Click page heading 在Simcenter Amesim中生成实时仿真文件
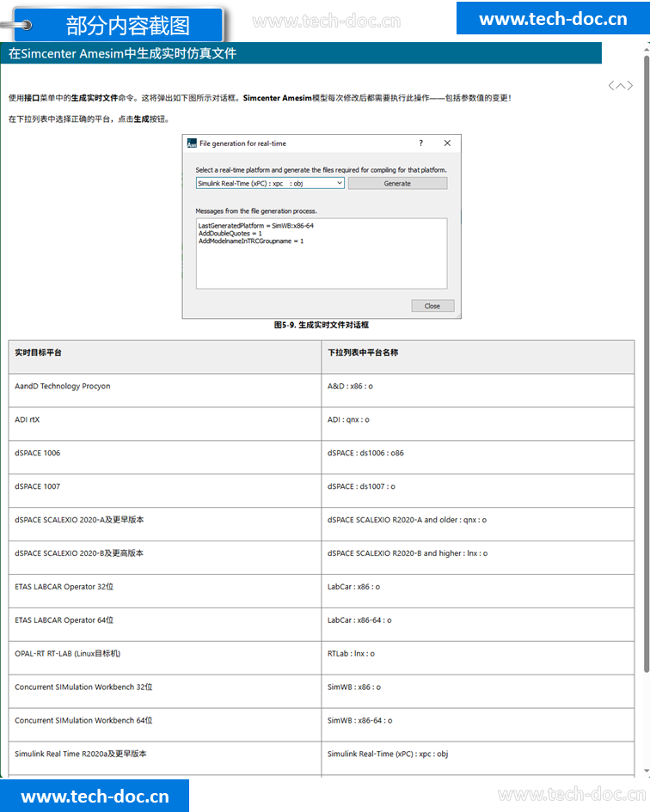Viewport: 650px width, 812px height. 122,53
